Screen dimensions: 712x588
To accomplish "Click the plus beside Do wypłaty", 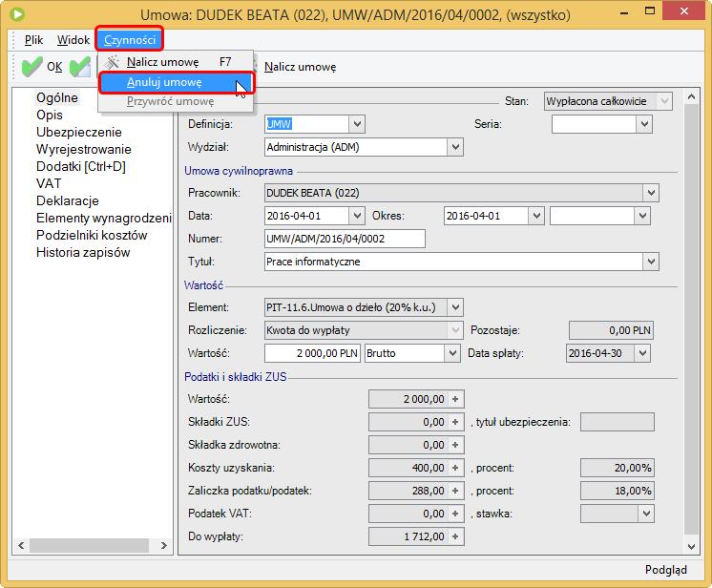I will pos(455,536).
